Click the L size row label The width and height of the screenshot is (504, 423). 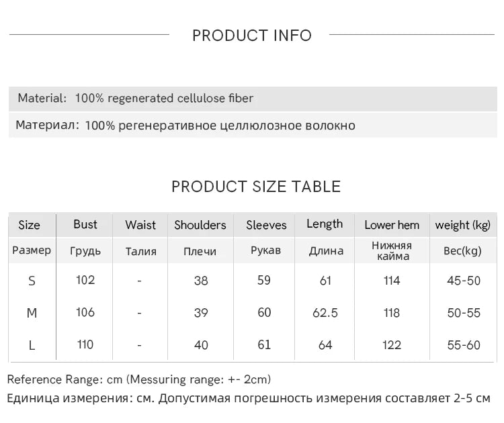pyautogui.click(x=32, y=345)
